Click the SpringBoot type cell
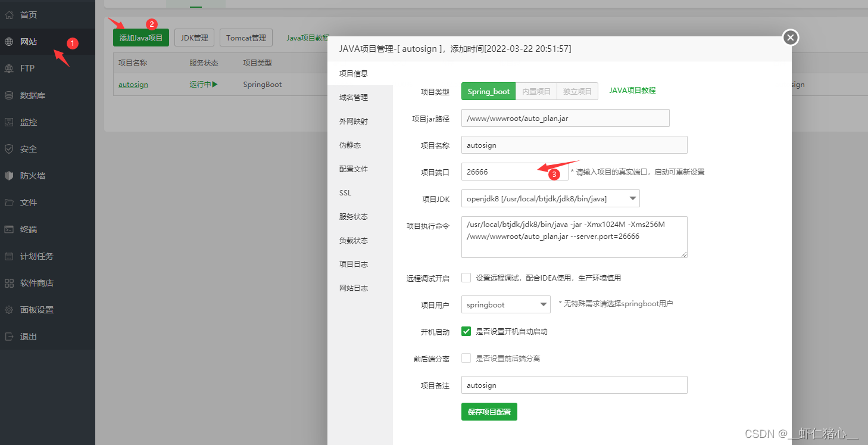The width and height of the screenshot is (868, 445). (x=263, y=85)
